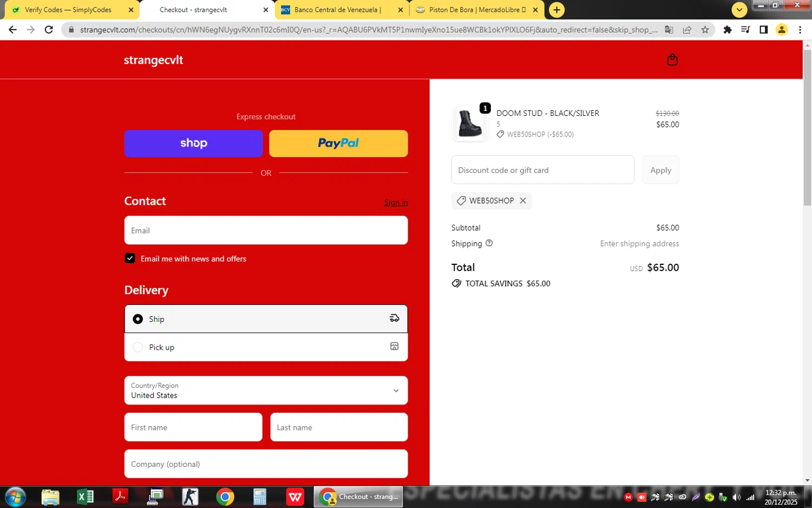Click the shipping info help icon
The height and width of the screenshot is (508, 812).
[489, 243]
